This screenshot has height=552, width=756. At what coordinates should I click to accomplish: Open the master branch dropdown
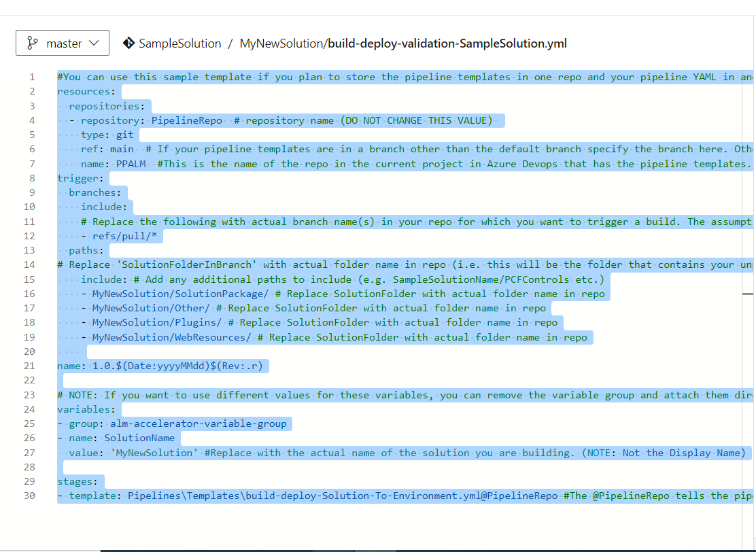pyautogui.click(x=63, y=42)
